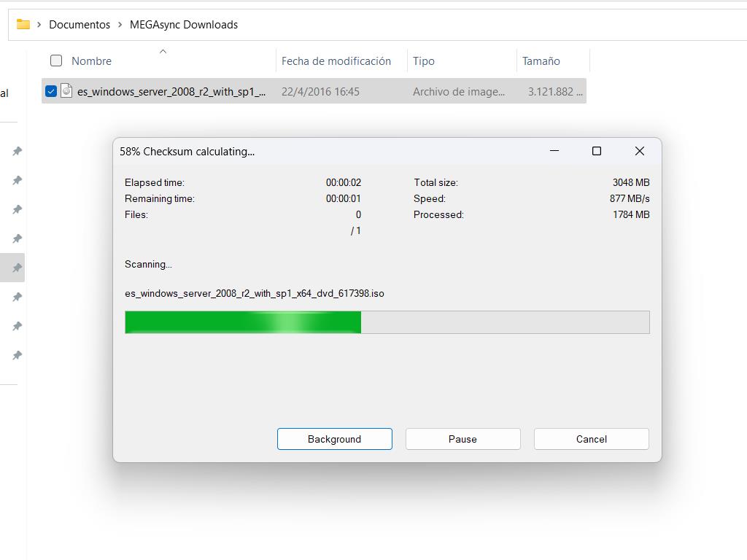This screenshot has height=560, width=747.
Task: Sort by the Fecha de modificación column
Action: coord(336,61)
